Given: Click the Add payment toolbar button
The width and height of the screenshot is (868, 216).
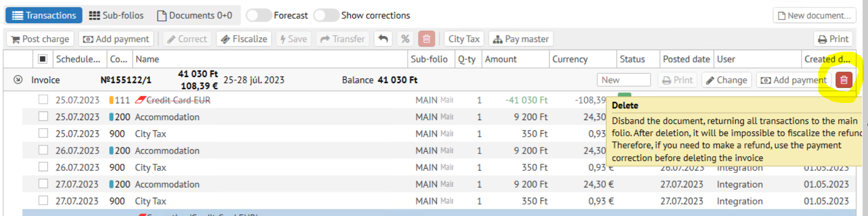Looking at the screenshot, I should 116,39.
